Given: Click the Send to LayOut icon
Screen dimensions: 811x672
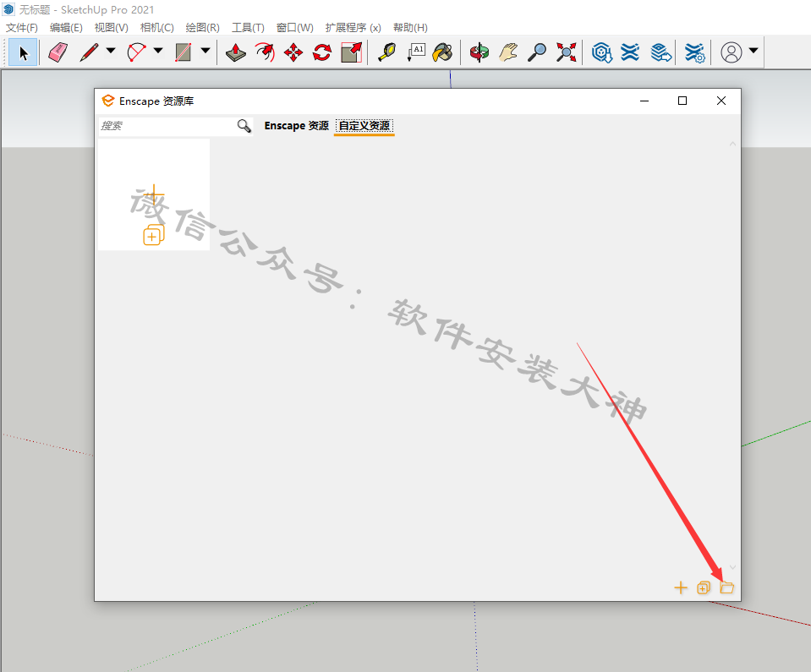Looking at the screenshot, I should [660, 52].
